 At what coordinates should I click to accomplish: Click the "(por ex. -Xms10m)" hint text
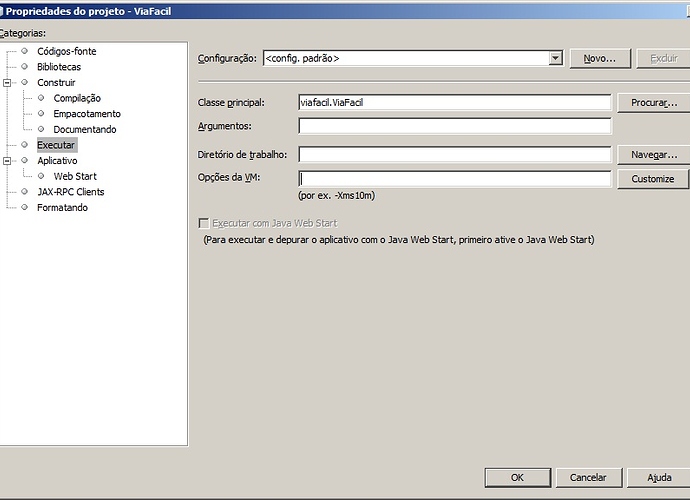(x=337, y=195)
